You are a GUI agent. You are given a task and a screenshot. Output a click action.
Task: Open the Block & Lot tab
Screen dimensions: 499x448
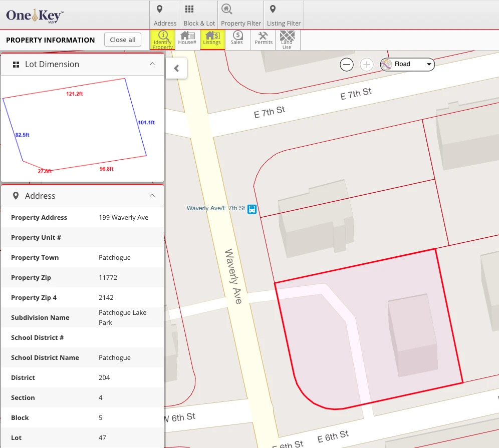click(199, 15)
